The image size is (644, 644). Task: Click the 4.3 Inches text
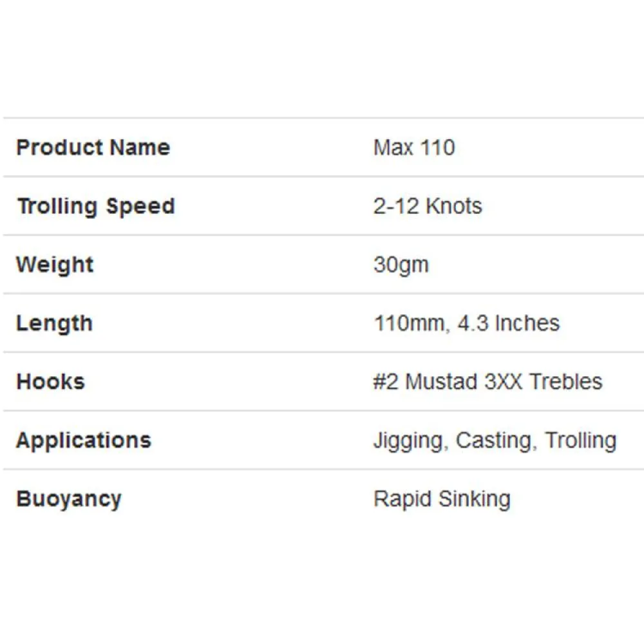508,323
